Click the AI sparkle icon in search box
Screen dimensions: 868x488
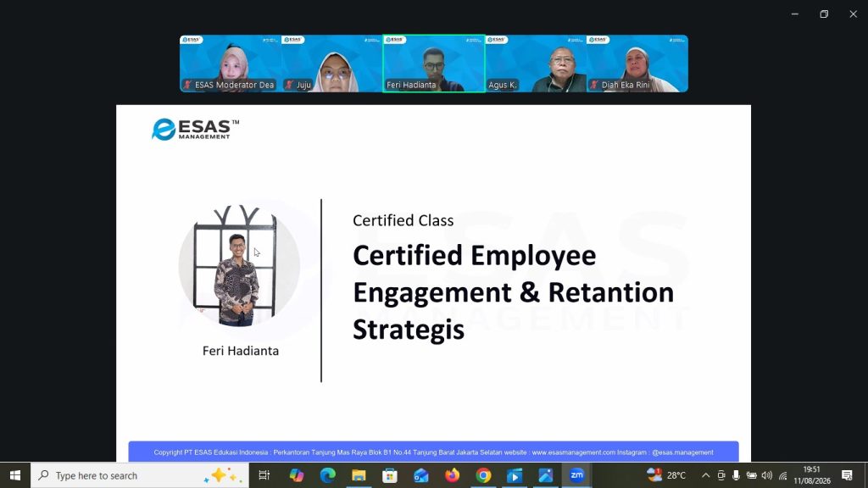(223, 475)
